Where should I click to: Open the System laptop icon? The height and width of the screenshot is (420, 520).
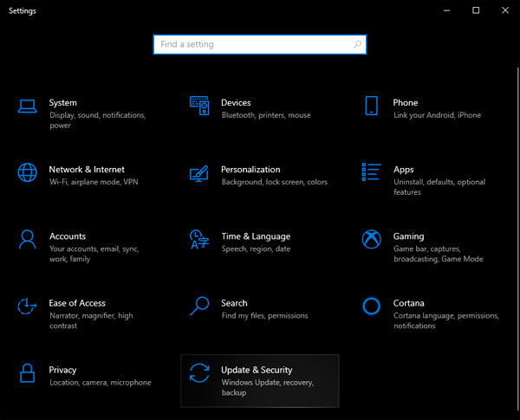[x=27, y=106]
